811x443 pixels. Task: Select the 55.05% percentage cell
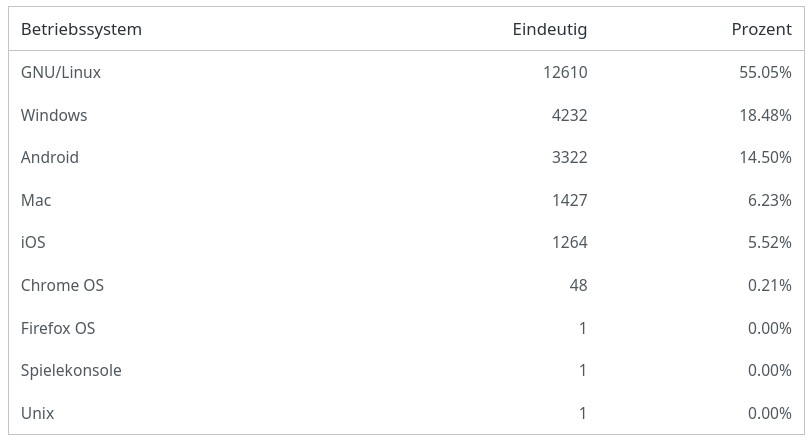[765, 72]
